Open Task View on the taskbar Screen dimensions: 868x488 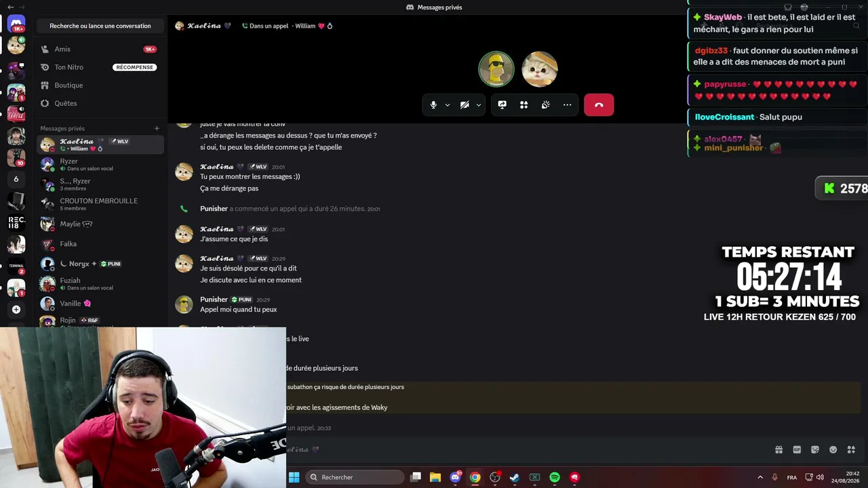click(x=416, y=477)
